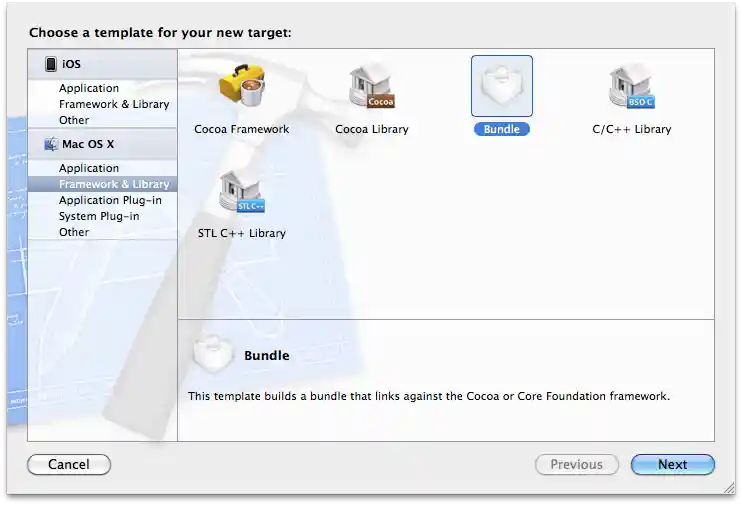Click the Bundle icon in description pane
Viewport: 742px width, 505px height.
213,353
